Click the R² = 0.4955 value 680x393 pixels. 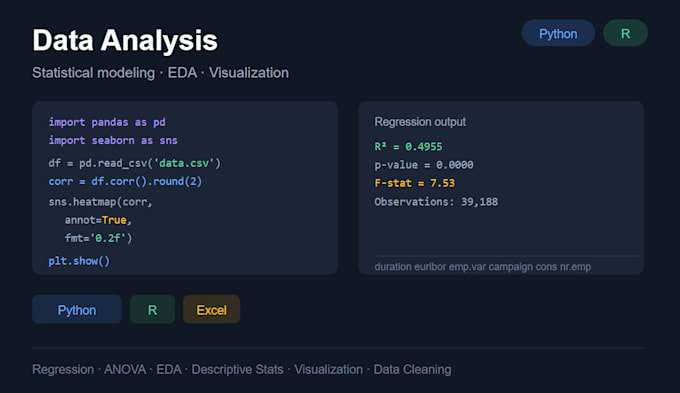(x=409, y=147)
